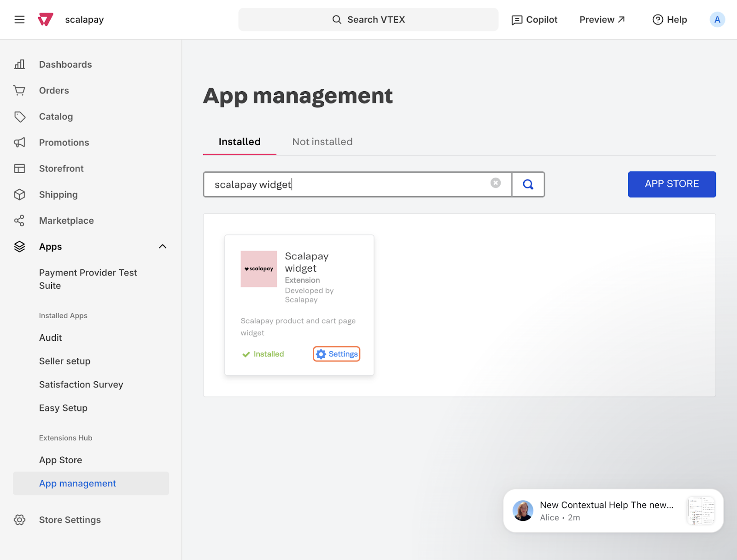
Task: Click the Scalapay widget app title
Action: (x=307, y=262)
